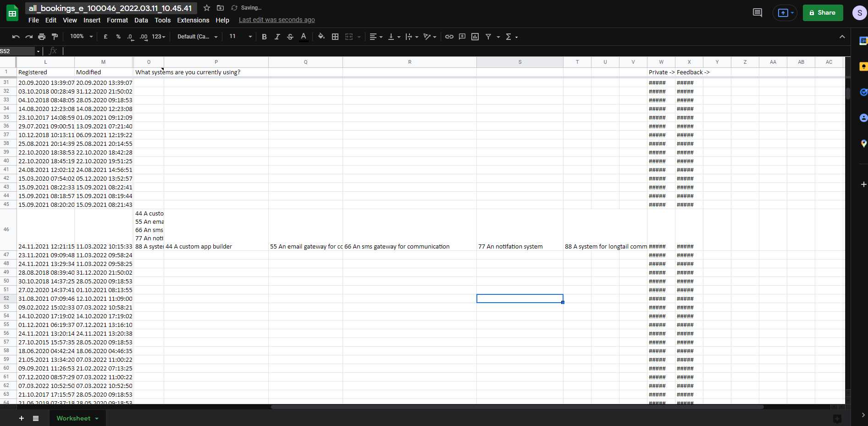
Task: Click the green Share button
Action: (823, 13)
